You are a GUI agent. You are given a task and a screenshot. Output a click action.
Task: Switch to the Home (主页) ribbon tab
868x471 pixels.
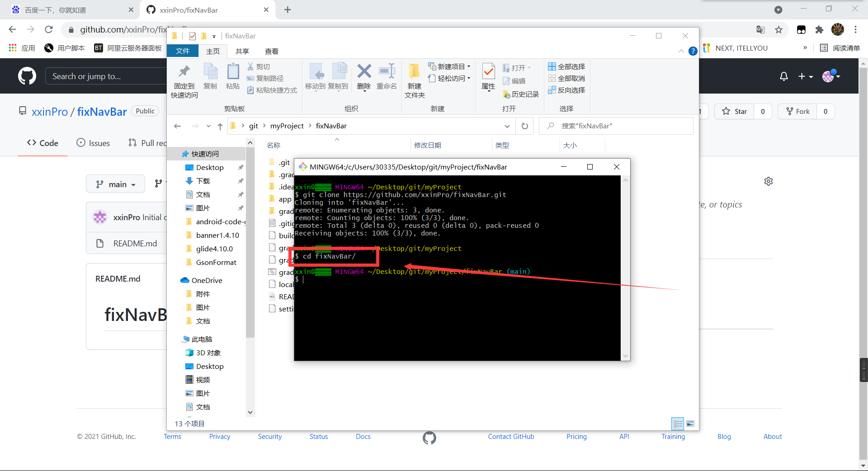(x=213, y=51)
